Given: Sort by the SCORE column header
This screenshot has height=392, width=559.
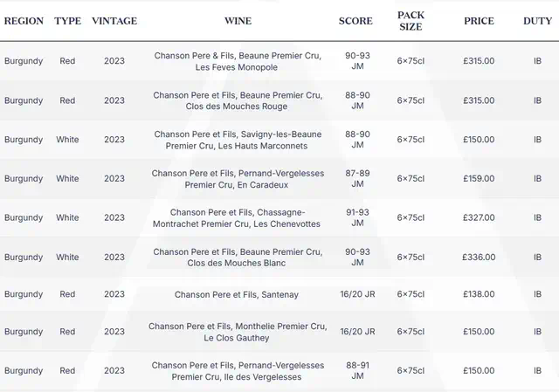Looking at the screenshot, I should (x=355, y=21).
